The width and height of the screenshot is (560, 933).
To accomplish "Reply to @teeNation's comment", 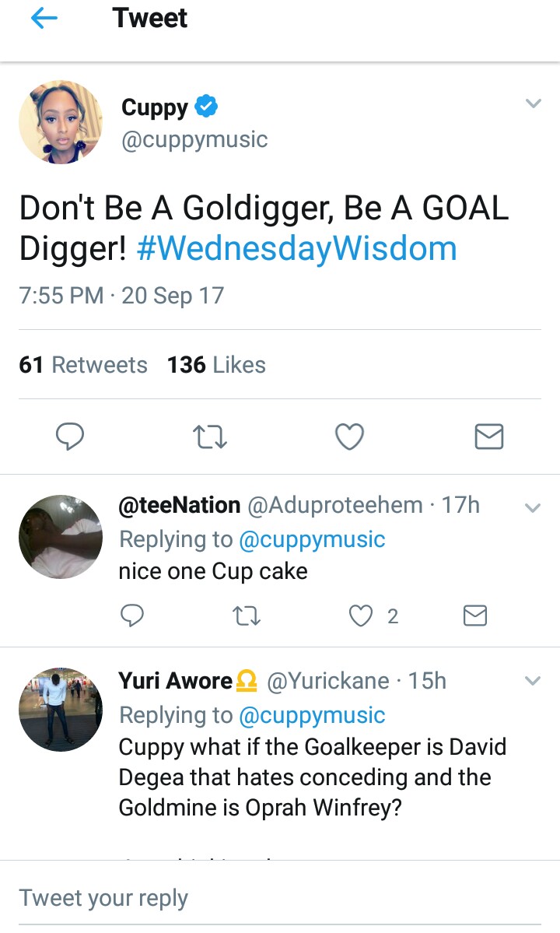I will pos(132,616).
